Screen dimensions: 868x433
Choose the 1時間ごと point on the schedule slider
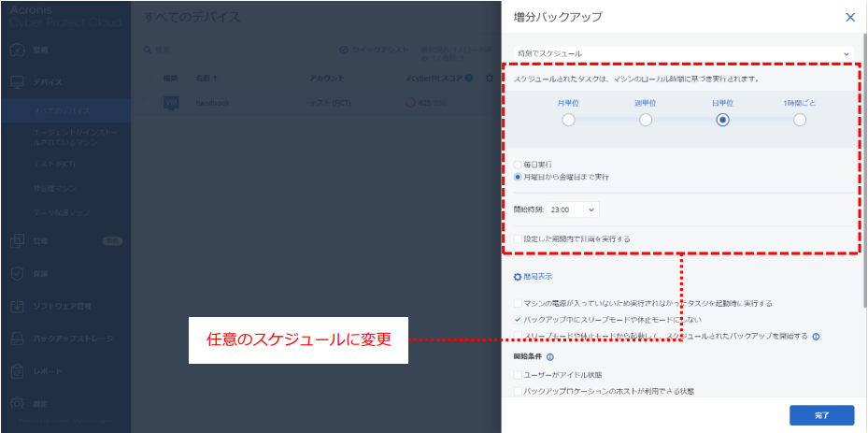point(800,120)
